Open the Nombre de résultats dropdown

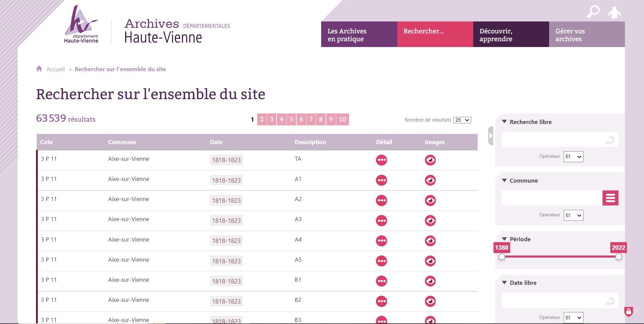pyautogui.click(x=461, y=120)
